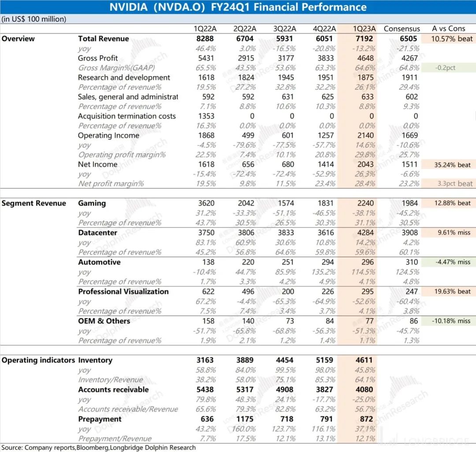
Task: Select the 2Q22A Prepayment value 1175
Action: pos(245,419)
